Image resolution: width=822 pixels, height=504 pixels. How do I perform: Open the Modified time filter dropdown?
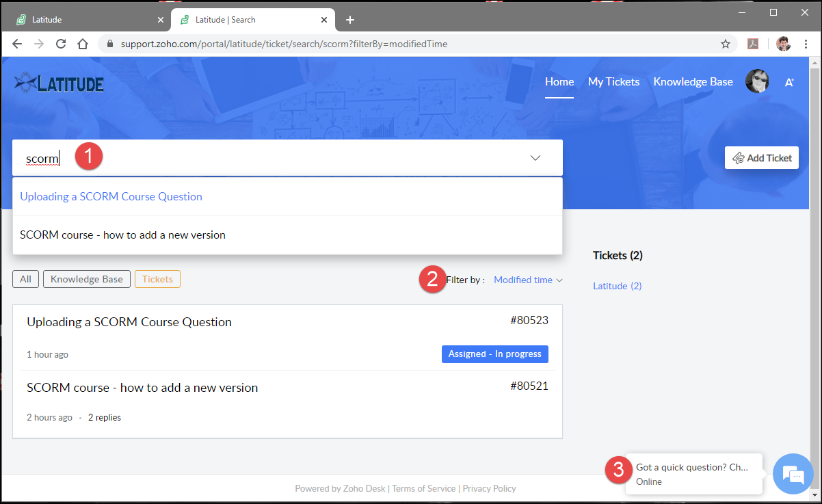point(527,280)
